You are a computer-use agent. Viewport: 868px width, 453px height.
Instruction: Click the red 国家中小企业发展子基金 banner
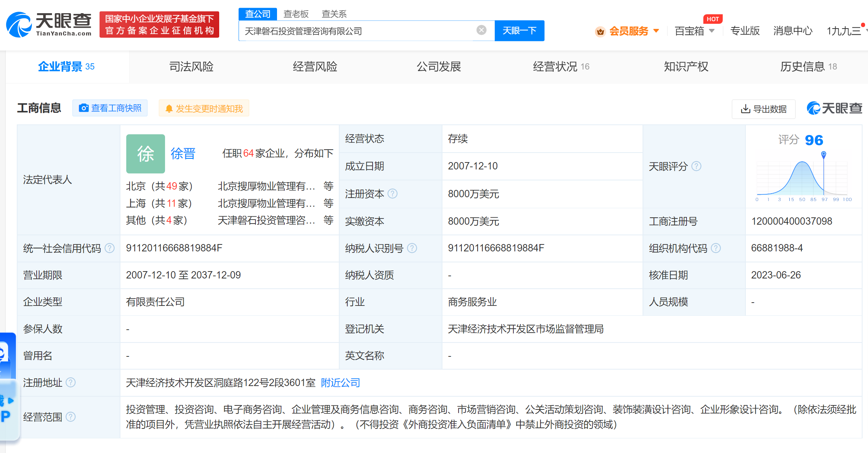pos(159,25)
